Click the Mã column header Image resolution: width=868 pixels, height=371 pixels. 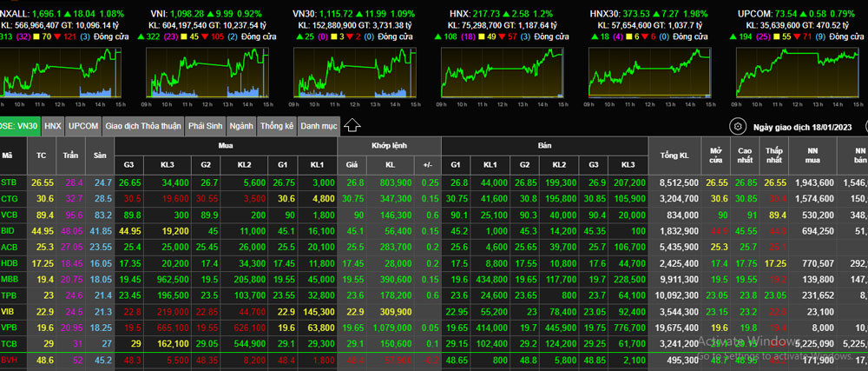point(8,156)
